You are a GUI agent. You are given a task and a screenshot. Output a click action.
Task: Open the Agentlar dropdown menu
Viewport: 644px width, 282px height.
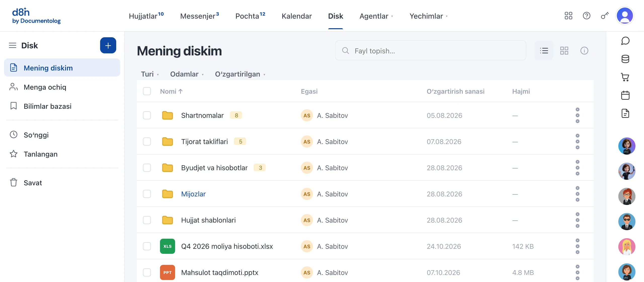click(376, 16)
